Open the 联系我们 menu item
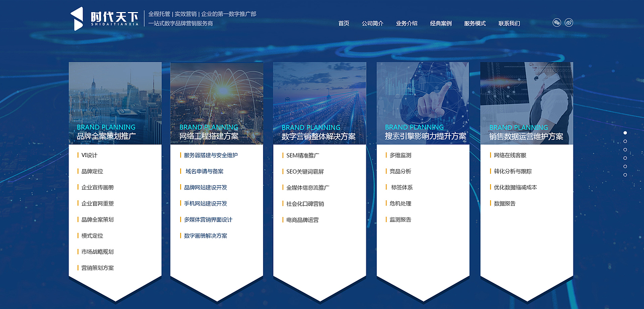The image size is (644, 309). click(509, 23)
